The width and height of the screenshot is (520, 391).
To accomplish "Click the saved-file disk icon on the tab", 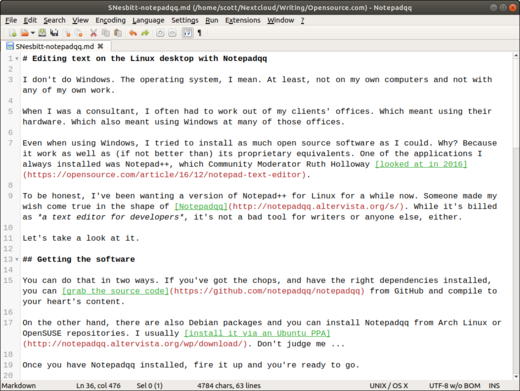I will click(x=10, y=46).
